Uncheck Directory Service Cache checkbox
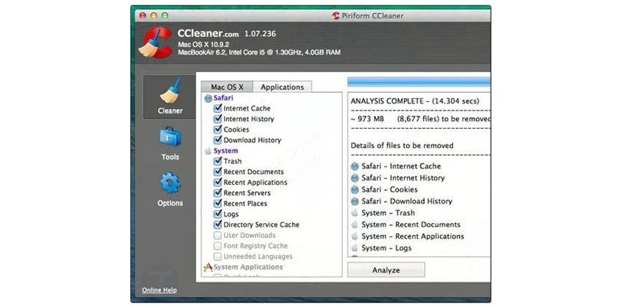 218,225
